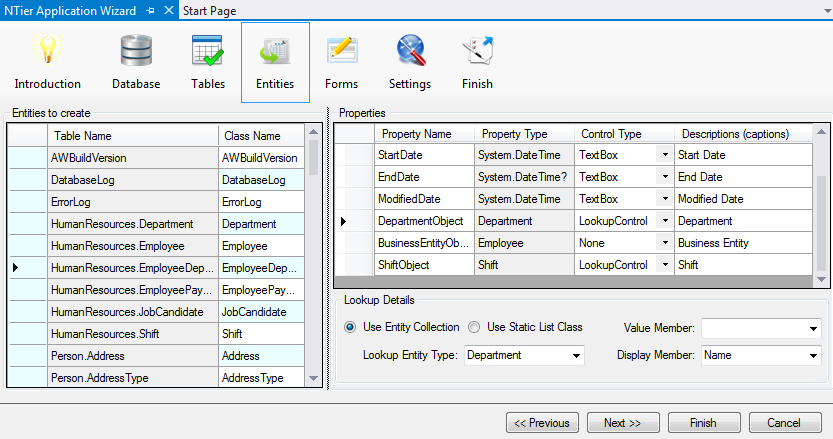The width and height of the screenshot is (833, 439).
Task: Select HumanResources.JobCandidate table row
Action: 133,312
